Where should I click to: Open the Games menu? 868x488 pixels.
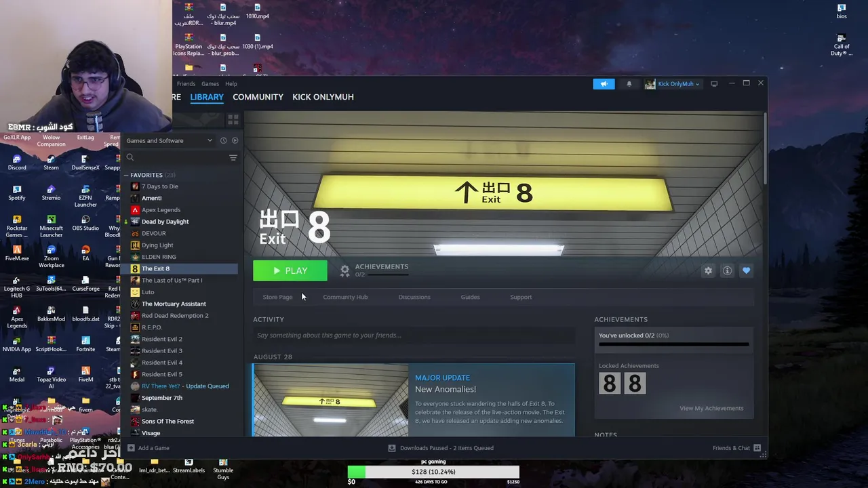pyautogui.click(x=210, y=84)
